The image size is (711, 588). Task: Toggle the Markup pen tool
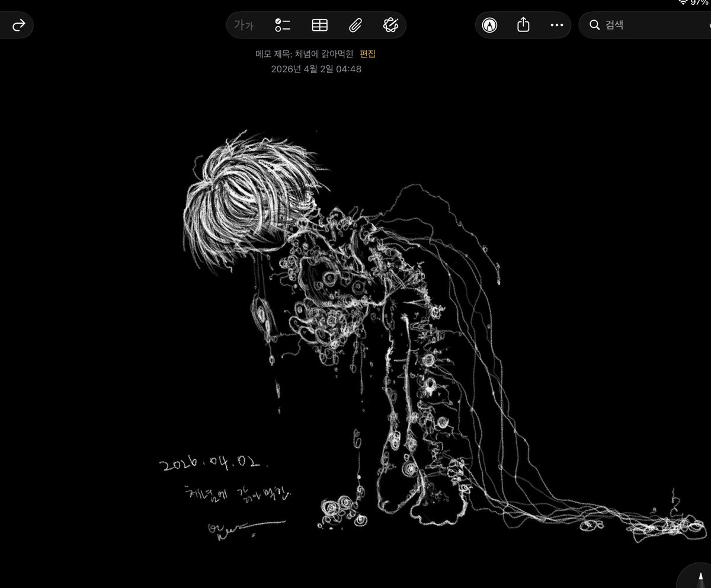point(489,25)
